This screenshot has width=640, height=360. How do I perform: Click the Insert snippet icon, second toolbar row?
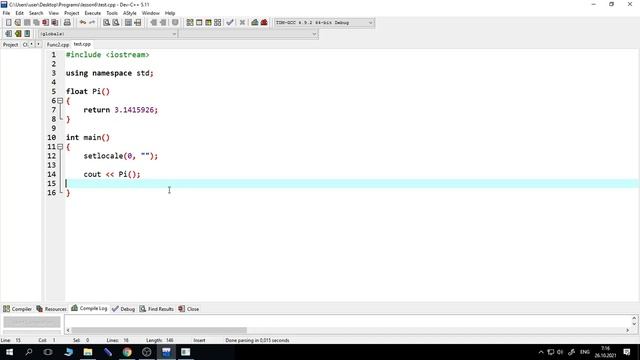tap(9, 34)
